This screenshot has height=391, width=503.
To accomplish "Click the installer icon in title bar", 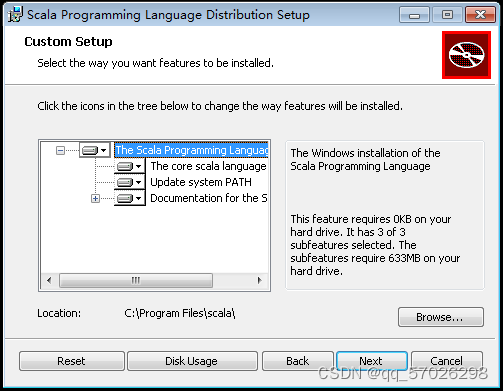I will coord(15,14).
